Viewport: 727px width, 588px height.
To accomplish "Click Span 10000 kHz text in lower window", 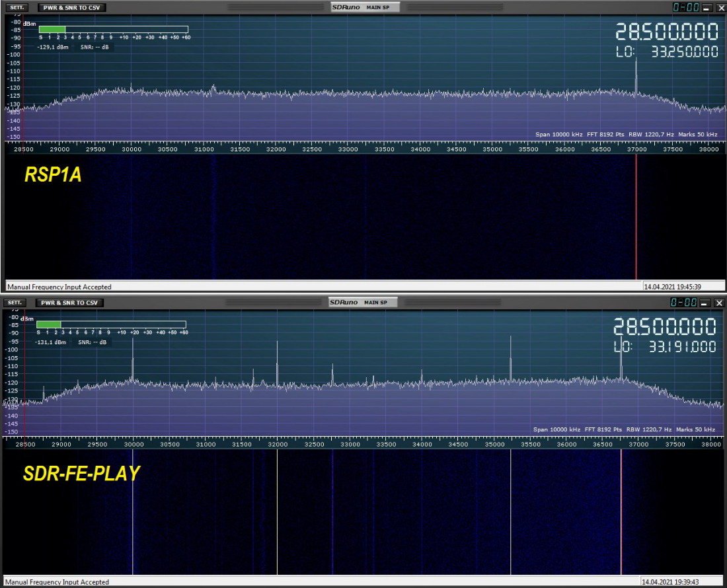I will (556, 429).
